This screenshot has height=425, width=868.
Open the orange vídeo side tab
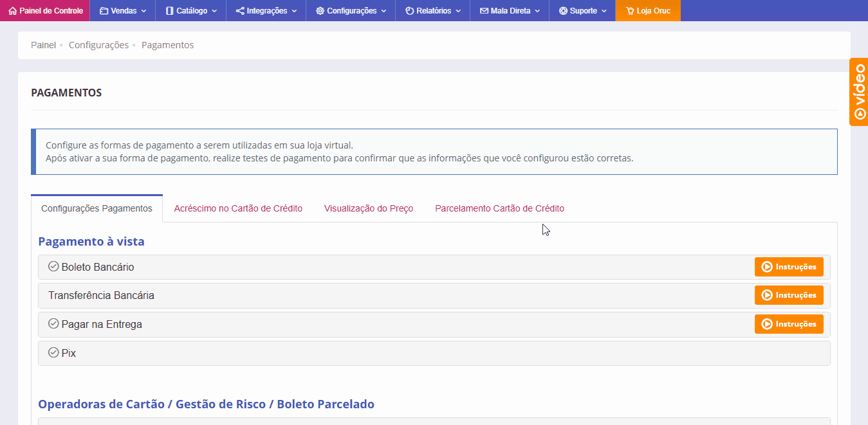(859, 92)
